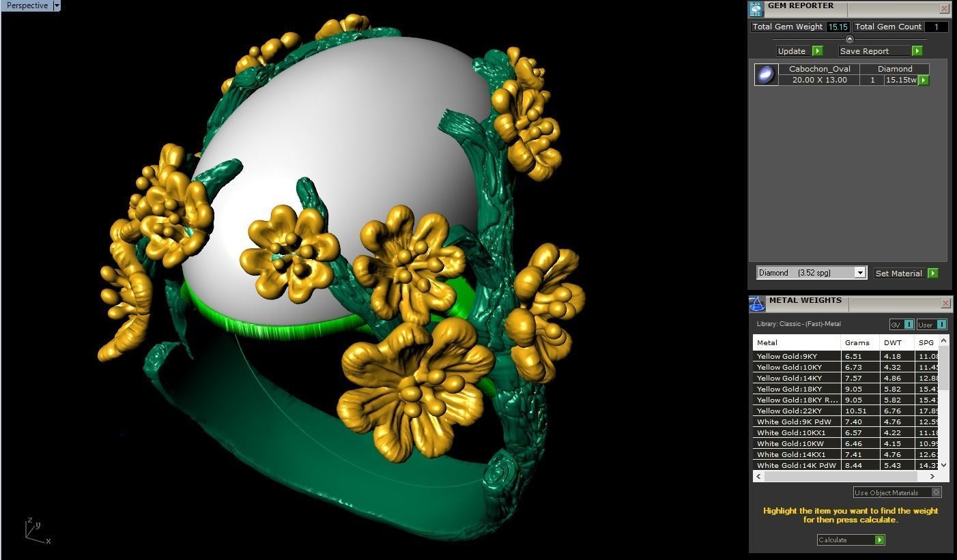Click the Set Material button
The height and width of the screenshot is (560, 957).
(x=898, y=274)
